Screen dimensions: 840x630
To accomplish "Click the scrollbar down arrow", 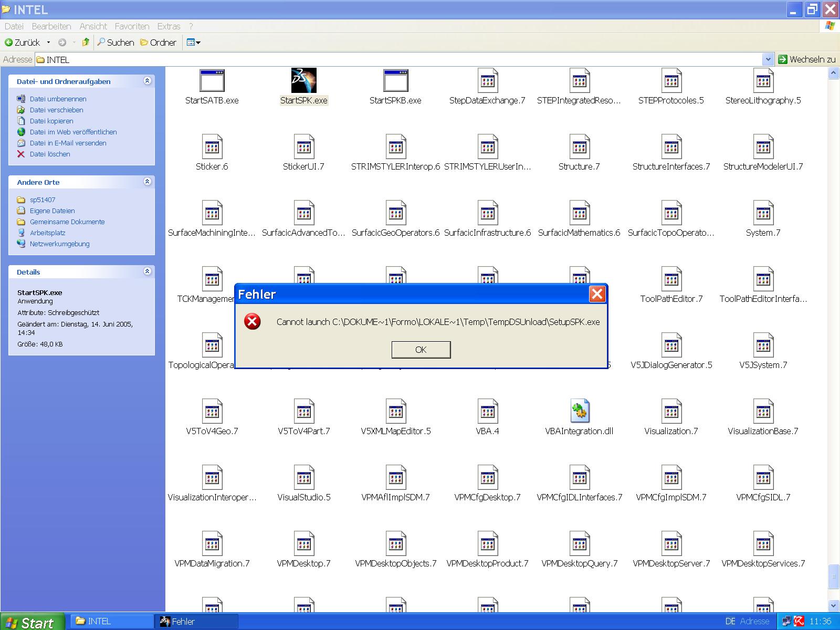I will point(833,605).
